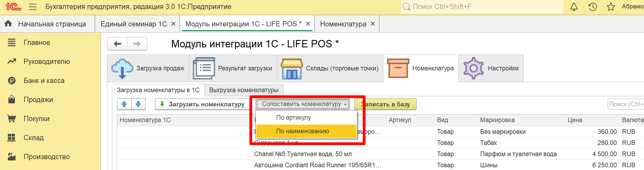Click the Продажи bag icon
The image size is (644, 170).
[x=12, y=100]
